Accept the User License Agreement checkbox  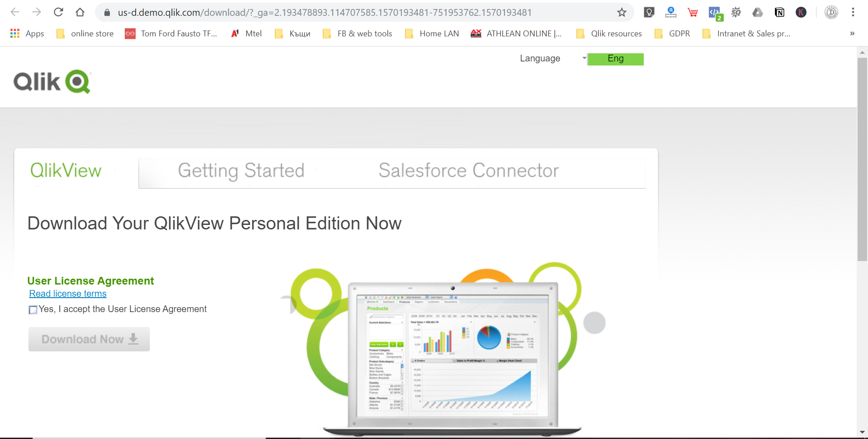33,310
